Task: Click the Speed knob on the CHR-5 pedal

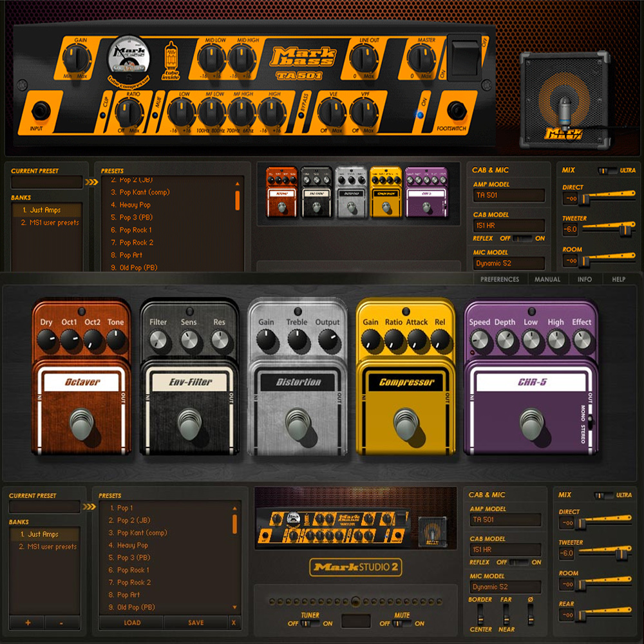Action: click(480, 341)
